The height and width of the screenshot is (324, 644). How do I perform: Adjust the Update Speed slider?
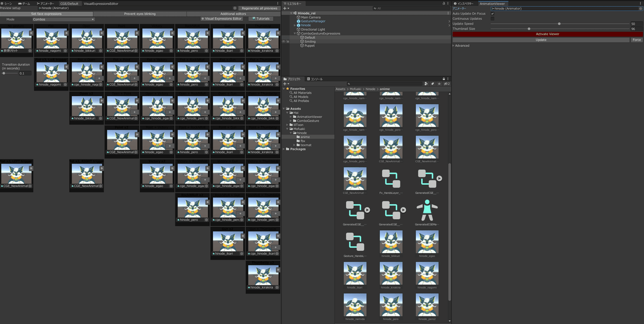click(x=560, y=24)
